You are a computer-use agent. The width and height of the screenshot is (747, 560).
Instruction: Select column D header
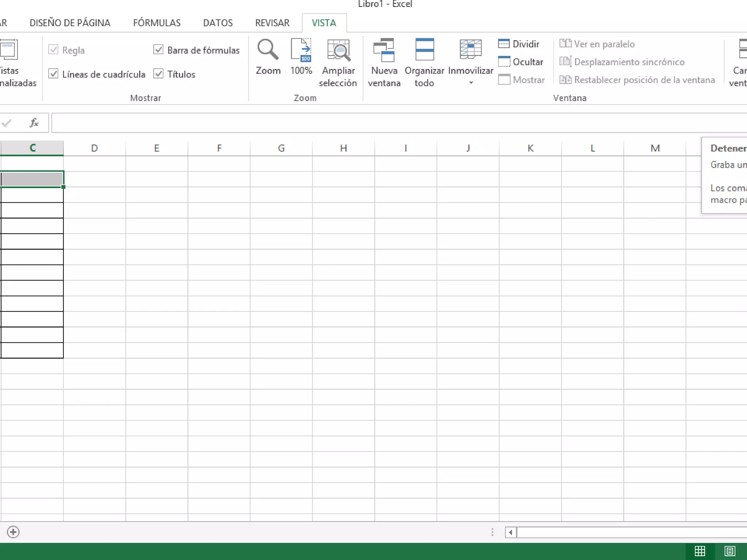coord(94,148)
